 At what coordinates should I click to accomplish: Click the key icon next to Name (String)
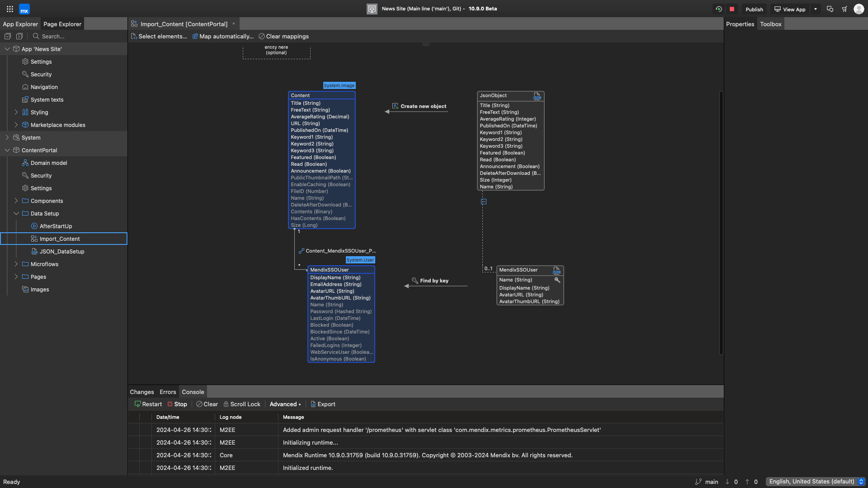(x=557, y=280)
